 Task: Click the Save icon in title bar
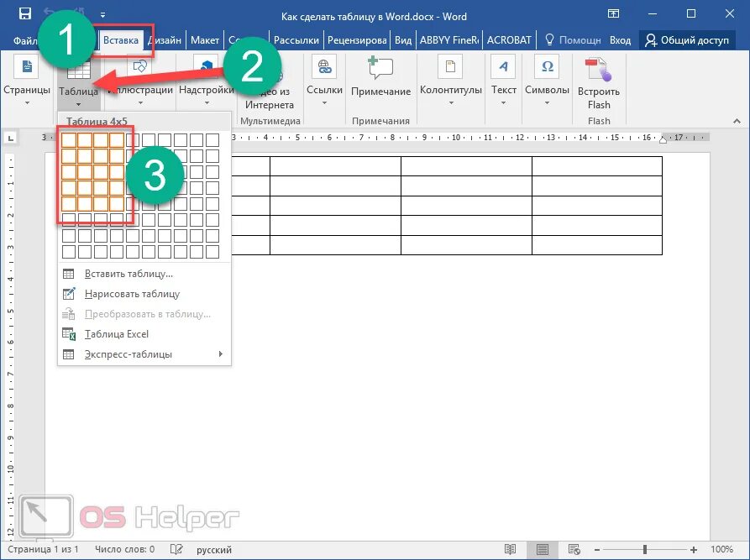[25, 14]
